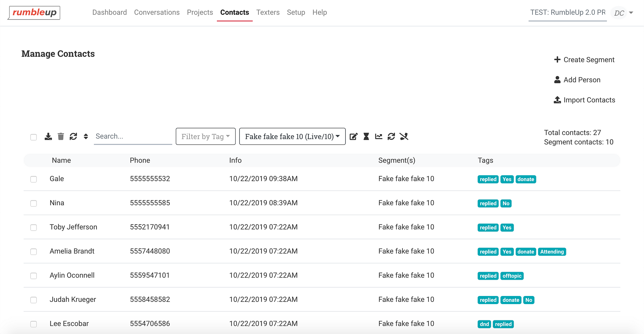Go to the Setup tab
This screenshot has height=334, width=644.
coord(296,12)
